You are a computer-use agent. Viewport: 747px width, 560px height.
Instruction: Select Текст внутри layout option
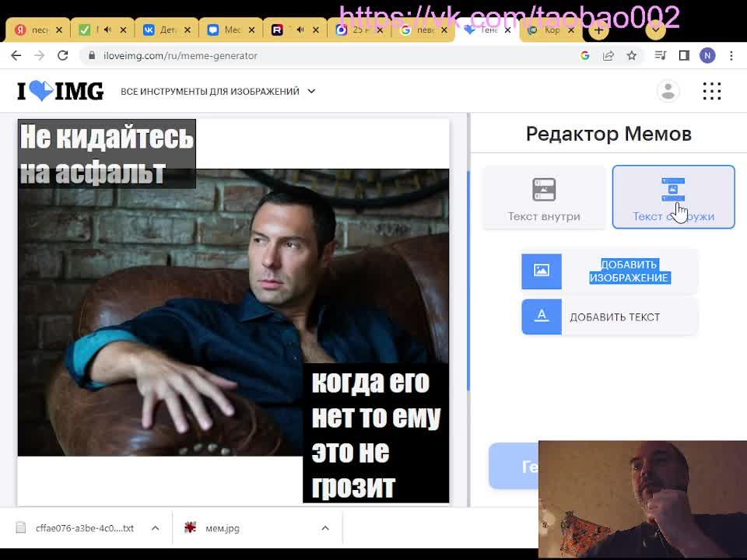tap(544, 197)
